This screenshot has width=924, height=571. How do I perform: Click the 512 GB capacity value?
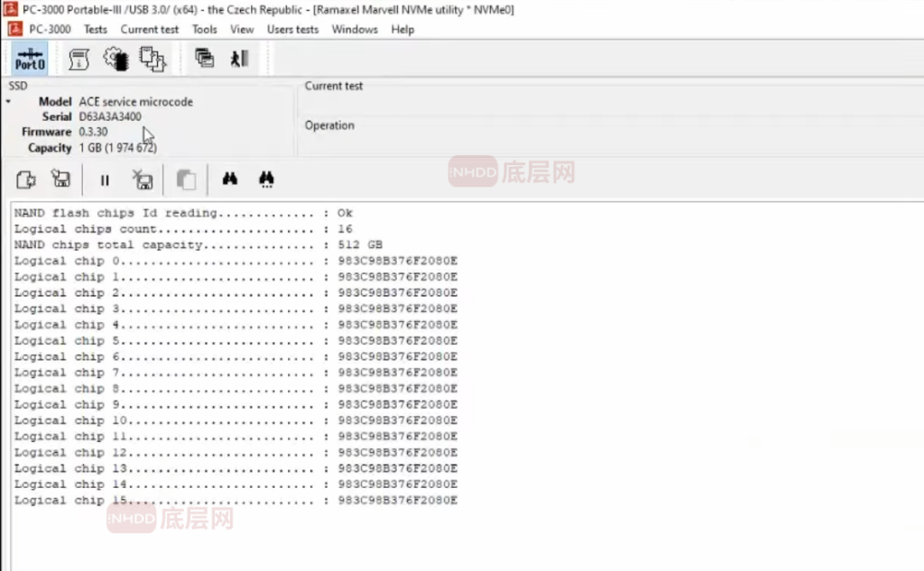pyautogui.click(x=360, y=244)
